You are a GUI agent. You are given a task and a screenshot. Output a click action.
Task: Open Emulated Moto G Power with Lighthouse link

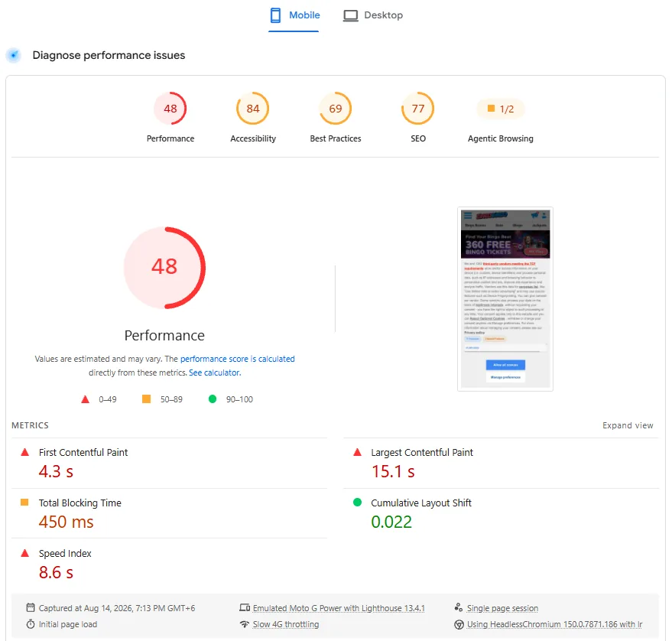point(339,608)
